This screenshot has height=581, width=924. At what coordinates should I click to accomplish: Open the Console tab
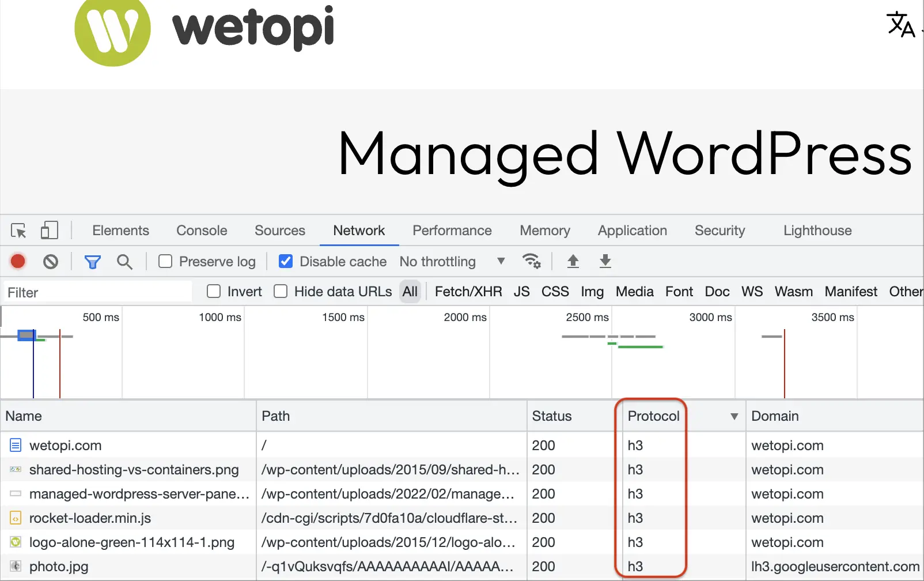tap(202, 231)
